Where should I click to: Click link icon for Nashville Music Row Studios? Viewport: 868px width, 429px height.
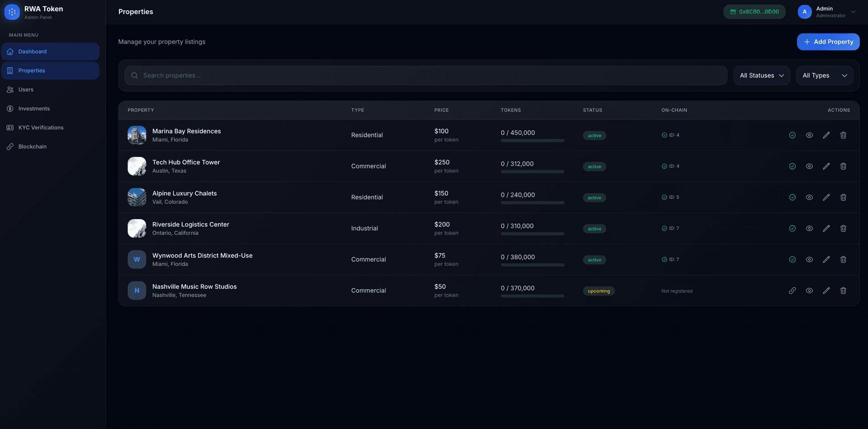(792, 291)
